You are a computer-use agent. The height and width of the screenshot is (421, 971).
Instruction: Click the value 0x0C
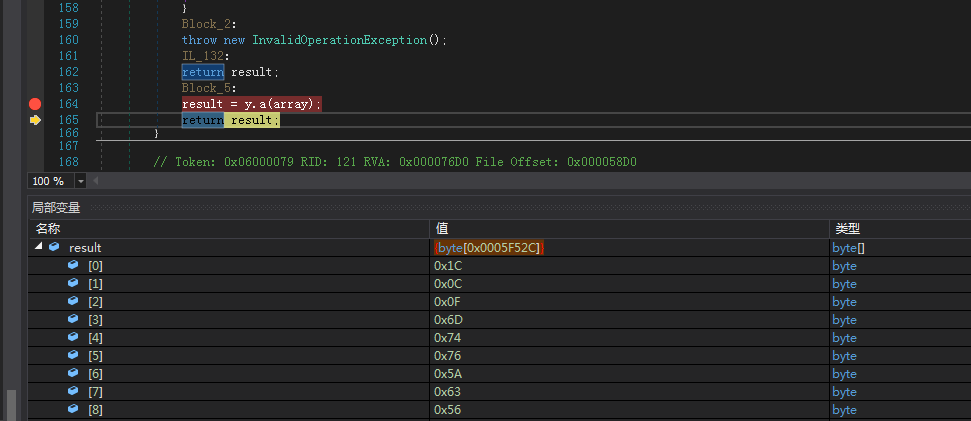448,284
